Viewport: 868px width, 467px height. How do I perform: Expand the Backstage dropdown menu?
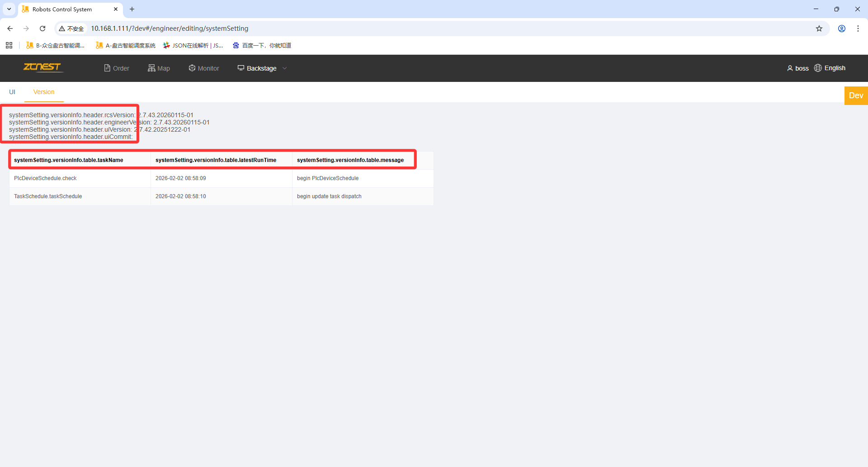[x=262, y=68]
